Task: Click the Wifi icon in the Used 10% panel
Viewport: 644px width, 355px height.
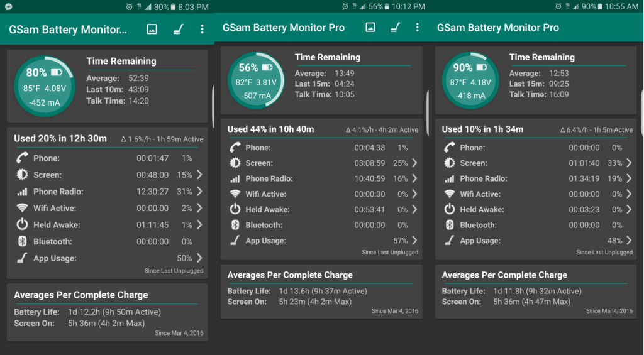Action: [449, 194]
